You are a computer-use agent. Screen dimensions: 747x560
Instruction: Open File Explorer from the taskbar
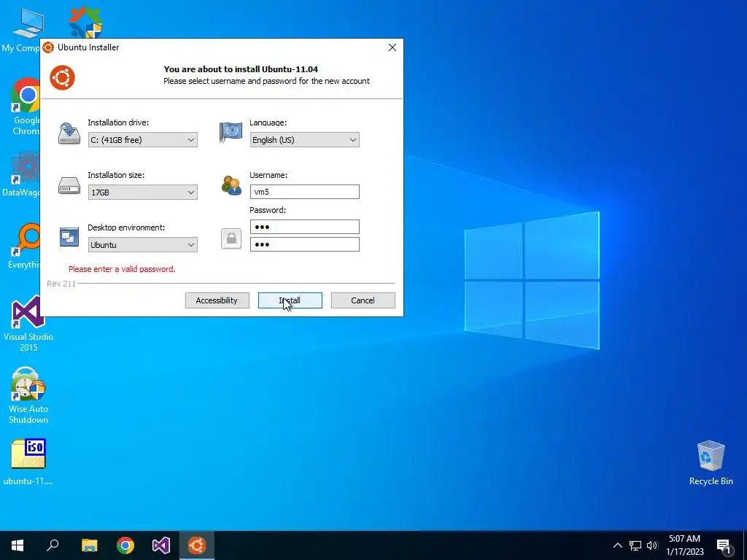click(89, 545)
